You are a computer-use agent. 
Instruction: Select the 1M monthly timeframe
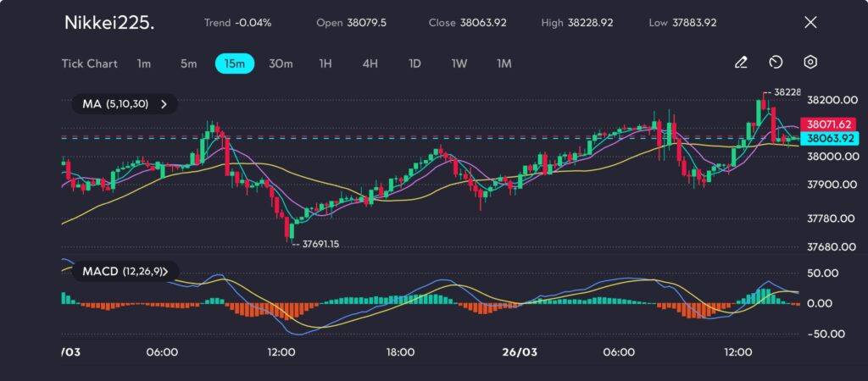[x=504, y=63]
